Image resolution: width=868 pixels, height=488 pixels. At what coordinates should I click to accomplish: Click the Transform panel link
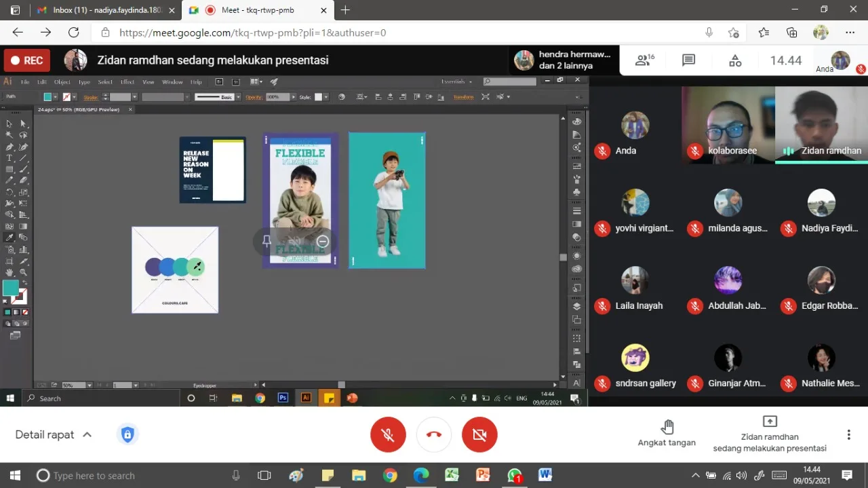464,97
